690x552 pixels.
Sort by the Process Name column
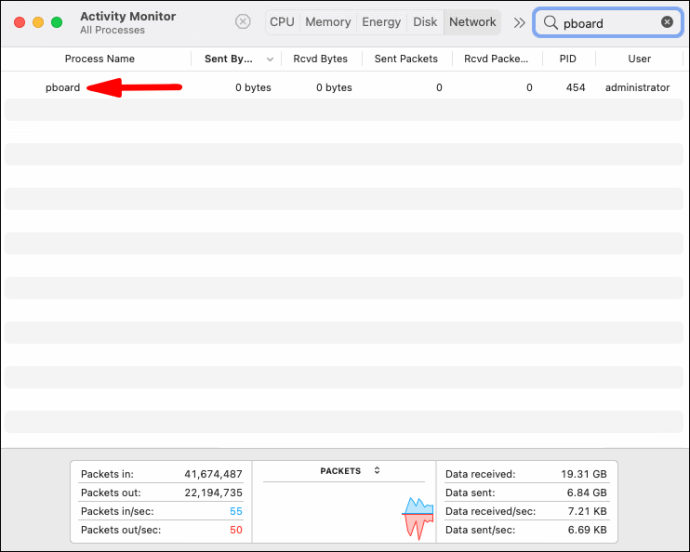pos(99,59)
